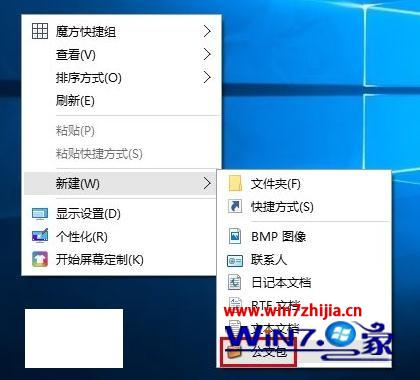The image size is (420, 380).
Task: Click the greyed 粘贴(P) entry
Action: pyautogui.click(x=122, y=130)
